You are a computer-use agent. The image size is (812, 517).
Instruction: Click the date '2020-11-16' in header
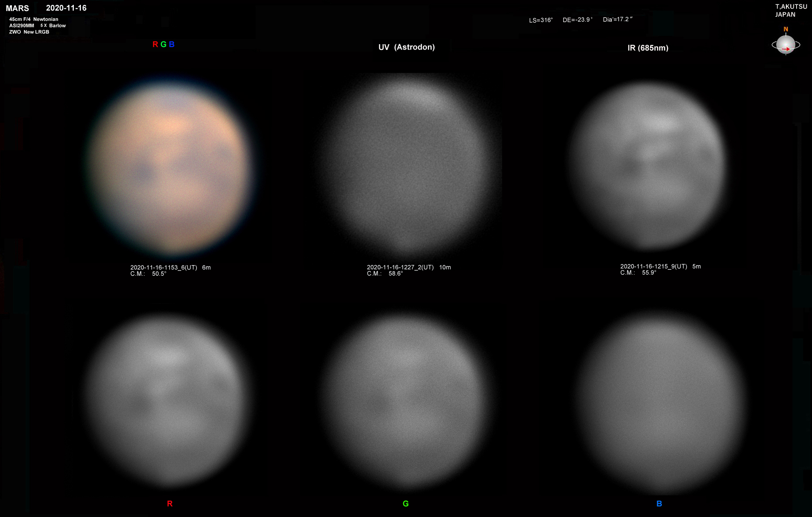coord(66,8)
